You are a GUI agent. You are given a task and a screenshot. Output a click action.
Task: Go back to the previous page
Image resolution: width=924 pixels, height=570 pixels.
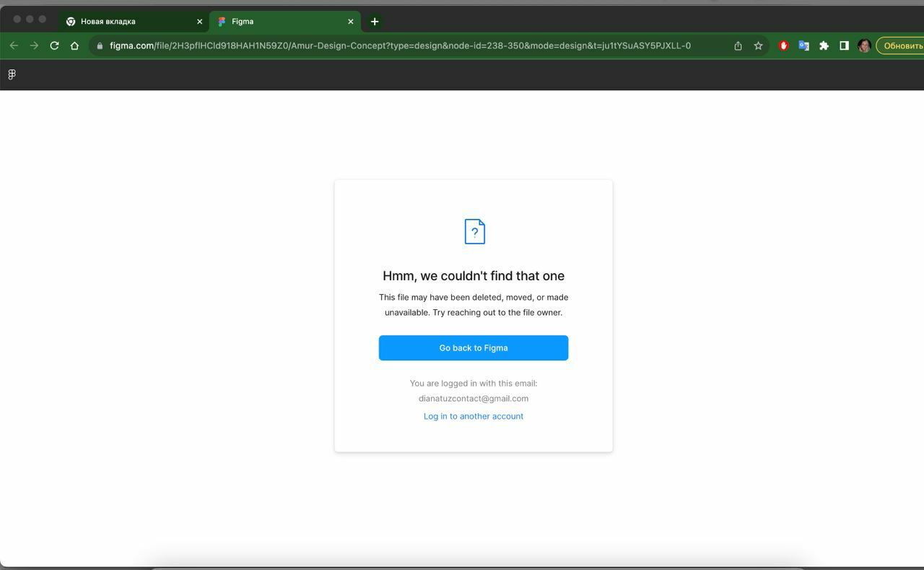[x=14, y=46]
